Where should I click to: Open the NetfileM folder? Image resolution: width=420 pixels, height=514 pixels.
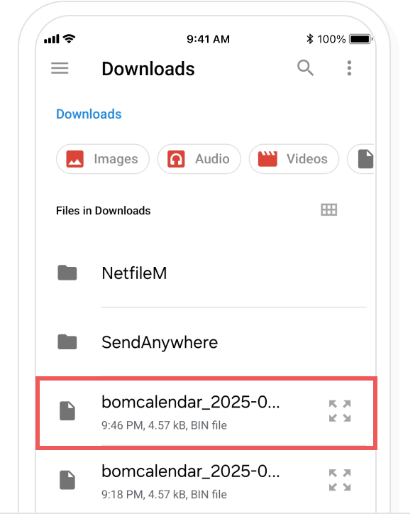point(206,273)
